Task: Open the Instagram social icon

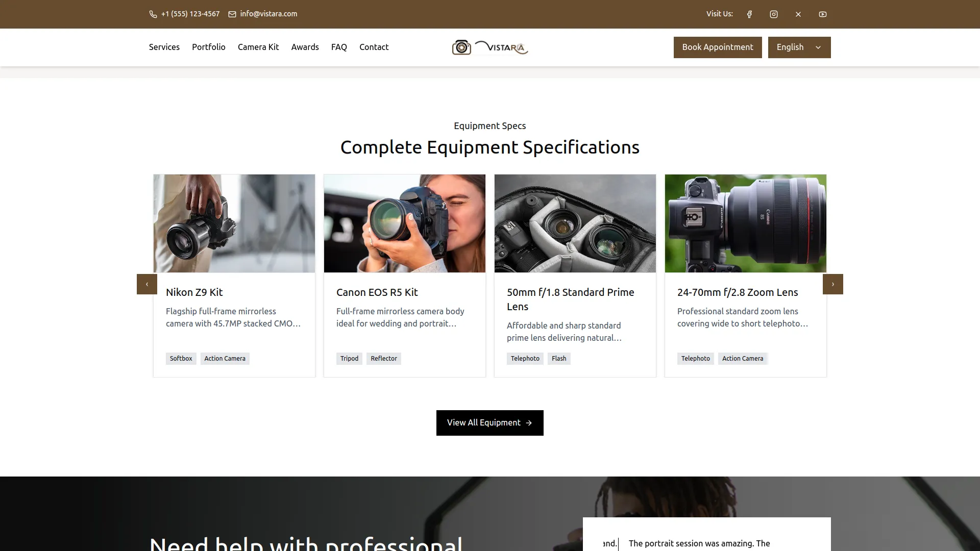Action: click(774, 14)
